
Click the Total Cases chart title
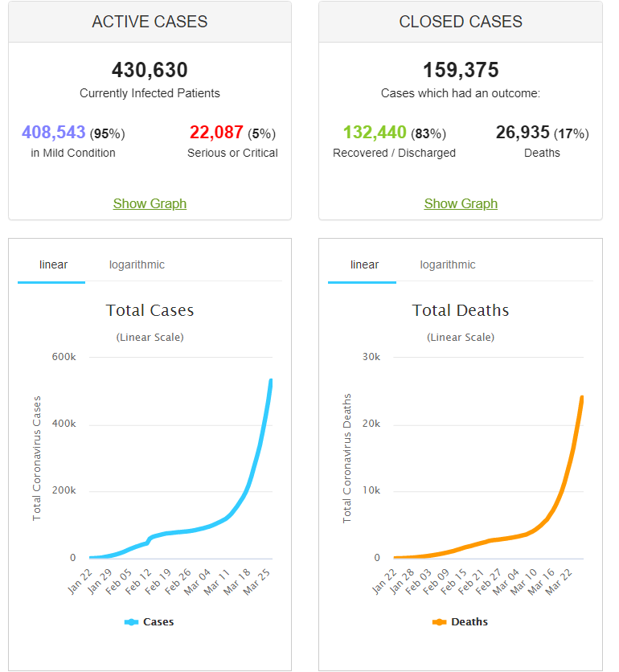[150, 310]
